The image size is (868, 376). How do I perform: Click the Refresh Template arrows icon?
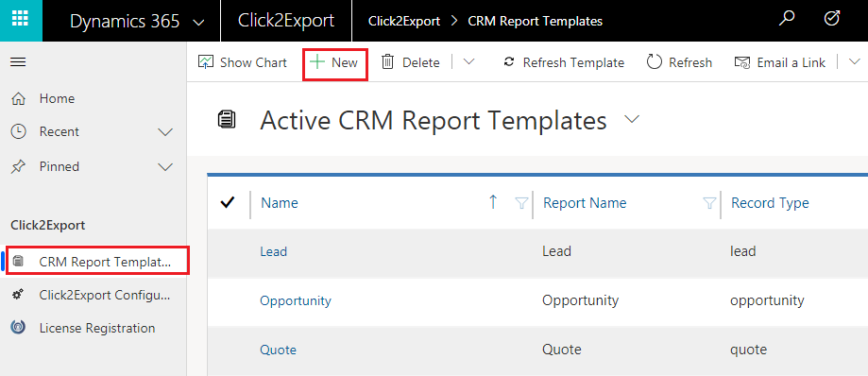coord(509,62)
